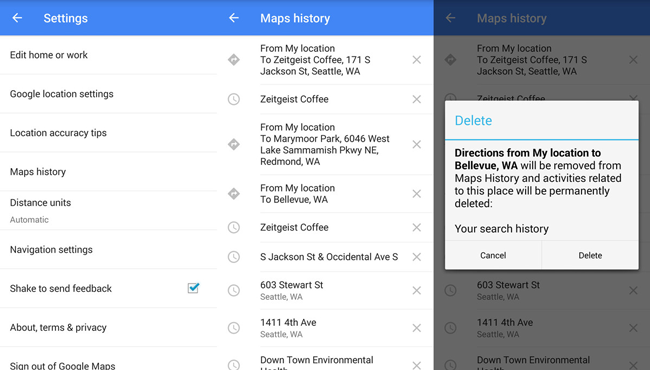650x370 pixels.
Task: Select the 1411 4th Ave history entry
Action: pos(325,328)
